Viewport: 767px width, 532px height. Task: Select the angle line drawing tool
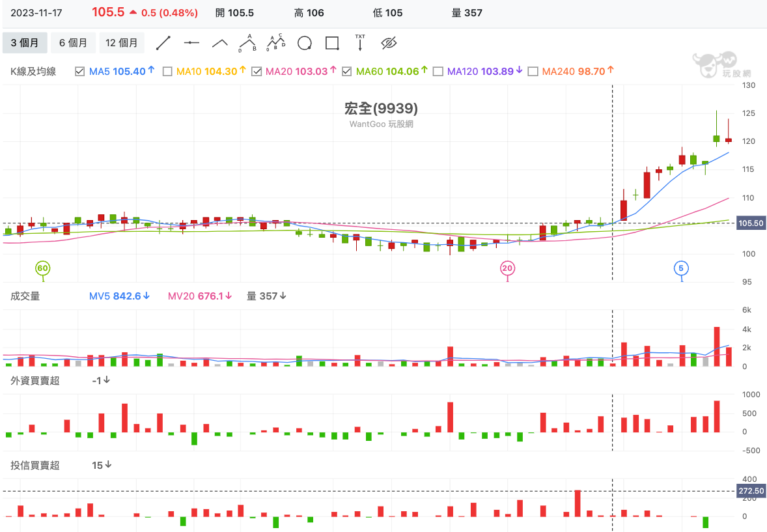[219, 43]
